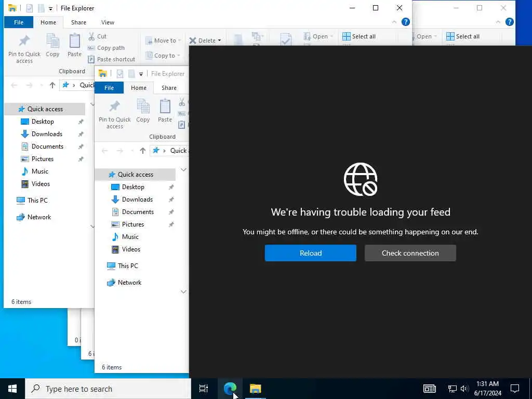This screenshot has width=532, height=399.
Task: Open News and interests taskbar icon
Action: click(429, 389)
